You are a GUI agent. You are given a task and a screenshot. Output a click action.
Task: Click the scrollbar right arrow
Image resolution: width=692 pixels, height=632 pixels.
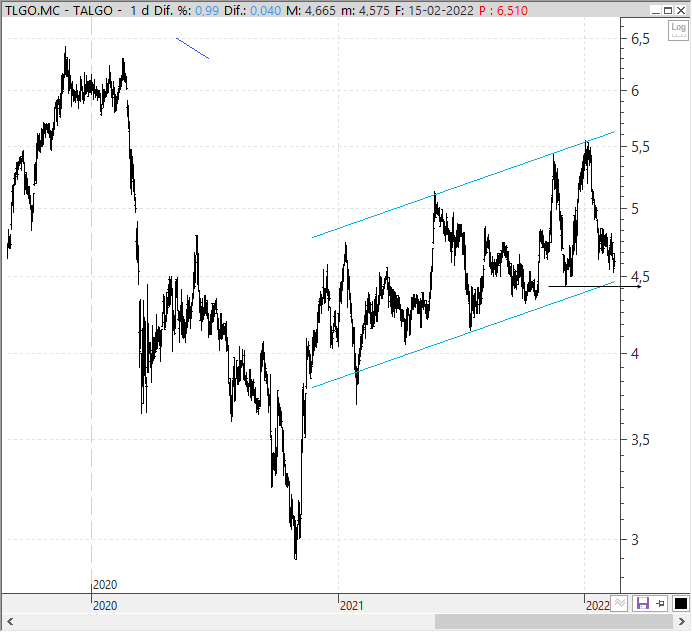pyautogui.click(x=681, y=622)
